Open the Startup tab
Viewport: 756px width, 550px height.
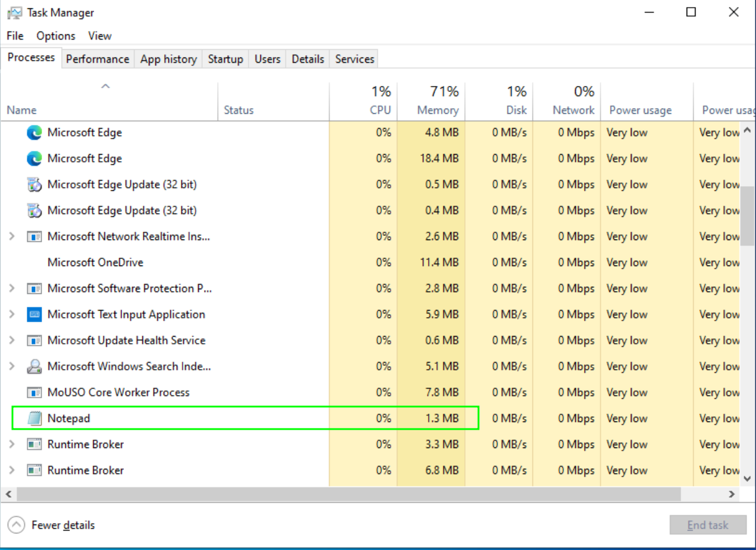click(x=225, y=59)
